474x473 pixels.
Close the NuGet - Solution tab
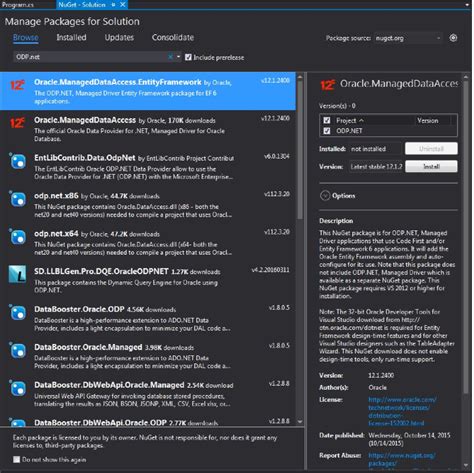click(123, 5)
